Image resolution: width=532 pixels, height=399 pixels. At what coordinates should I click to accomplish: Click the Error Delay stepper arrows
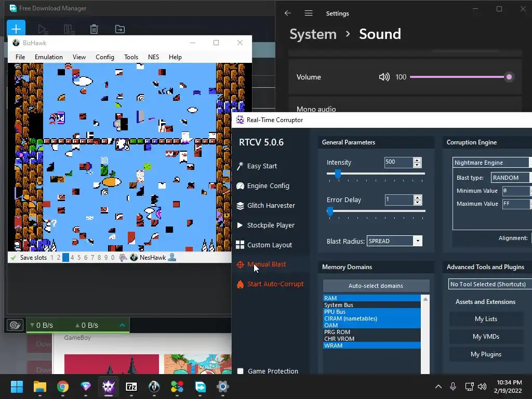pyautogui.click(x=417, y=200)
